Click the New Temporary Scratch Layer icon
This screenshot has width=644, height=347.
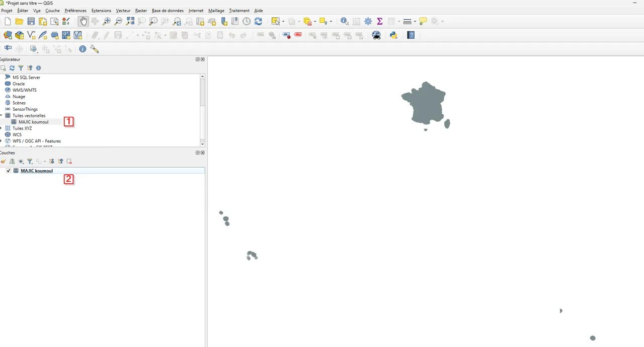point(54,35)
